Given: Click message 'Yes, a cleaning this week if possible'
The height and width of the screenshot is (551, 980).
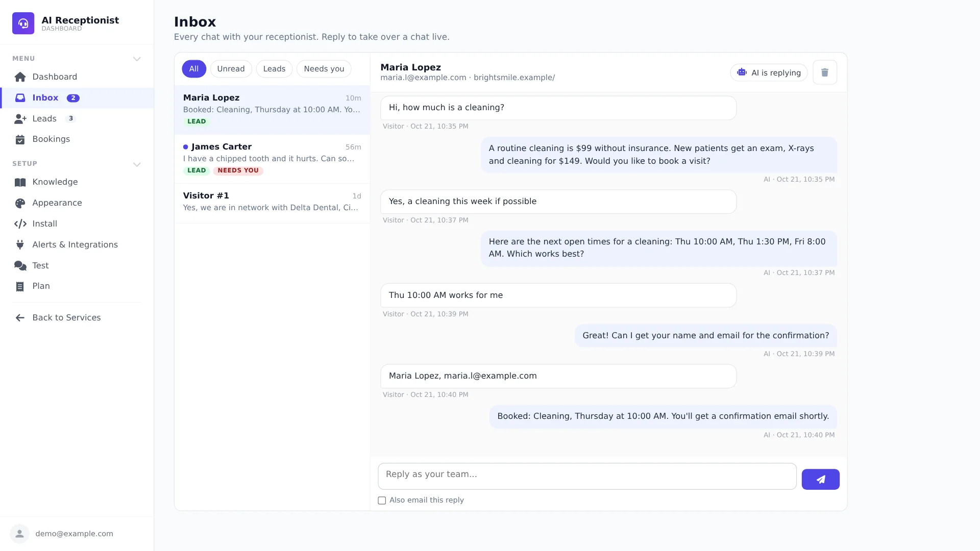Looking at the screenshot, I should pyautogui.click(x=558, y=202).
